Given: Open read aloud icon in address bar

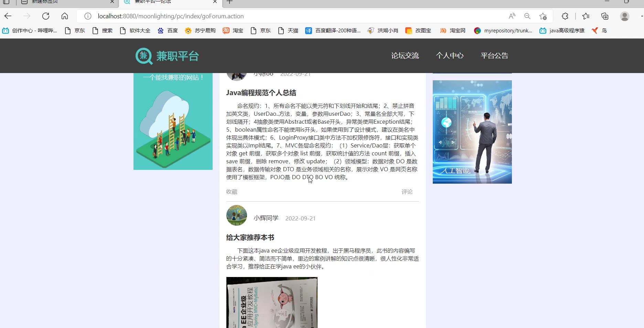Looking at the screenshot, I should point(512,16).
